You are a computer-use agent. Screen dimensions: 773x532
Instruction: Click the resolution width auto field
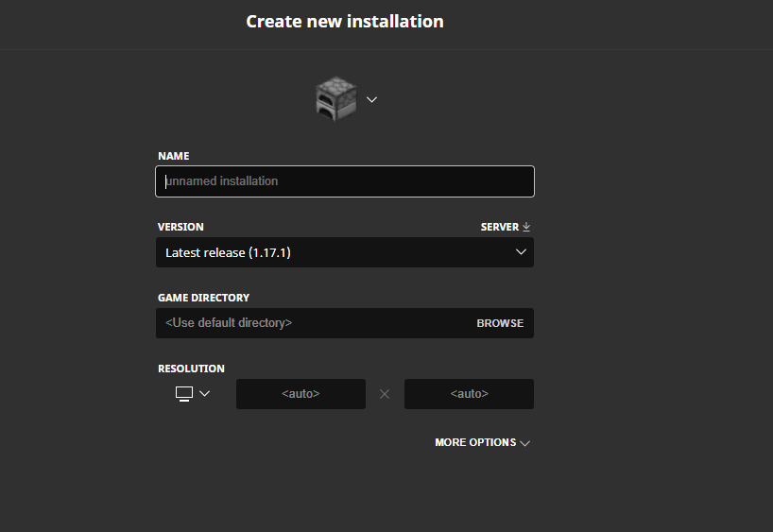[x=301, y=394]
